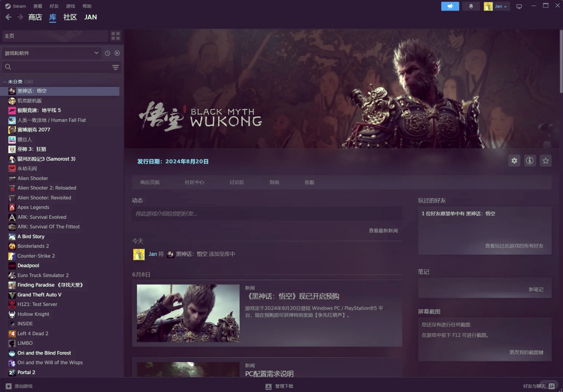The width and height of the screenshot is (563, 392).
Task: Click the main page vertical scrollbar
Action: [561, 61]
